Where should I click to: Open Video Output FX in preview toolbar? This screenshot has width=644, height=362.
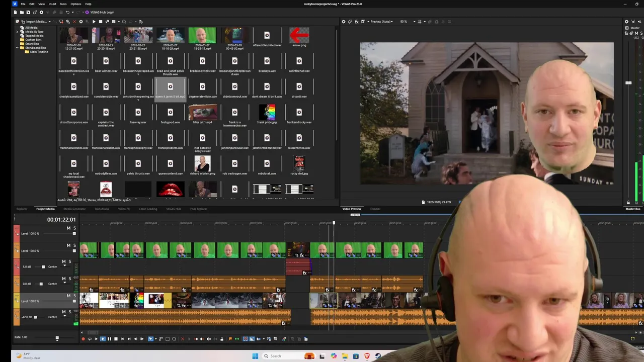click(357, 22)
